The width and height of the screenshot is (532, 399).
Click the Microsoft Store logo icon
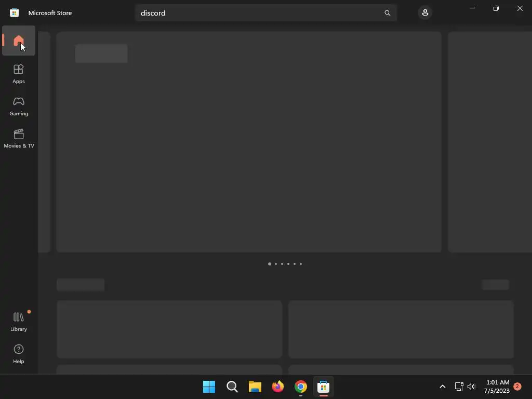[14, 13]
